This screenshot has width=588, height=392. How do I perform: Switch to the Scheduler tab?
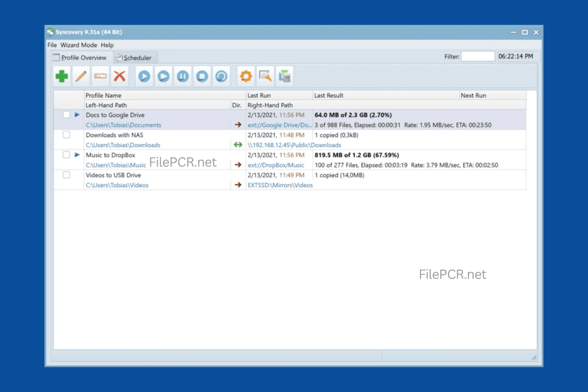(x=136, y=57)
